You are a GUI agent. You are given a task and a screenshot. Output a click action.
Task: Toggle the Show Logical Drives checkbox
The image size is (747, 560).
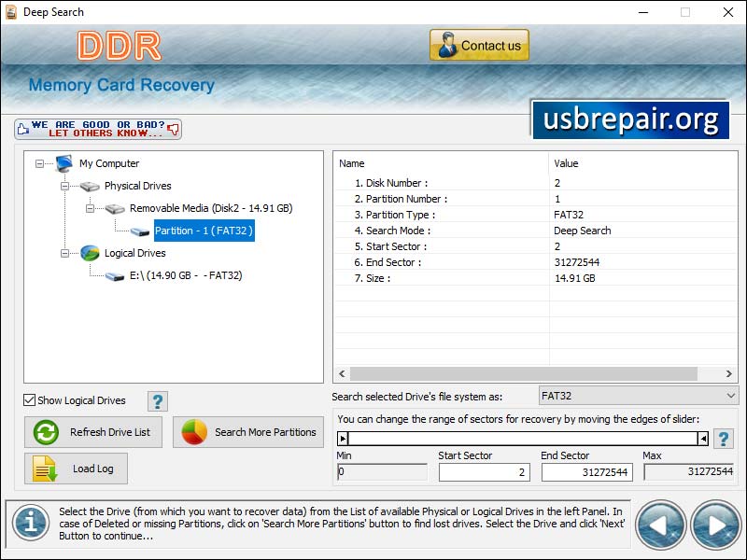click(x=30, y=399)
